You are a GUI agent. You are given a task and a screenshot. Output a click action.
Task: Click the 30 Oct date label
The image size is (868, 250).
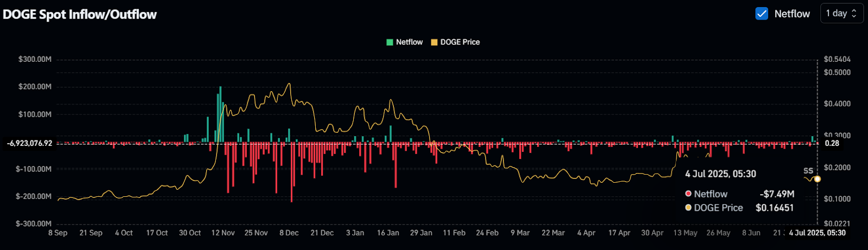(190, 233)
